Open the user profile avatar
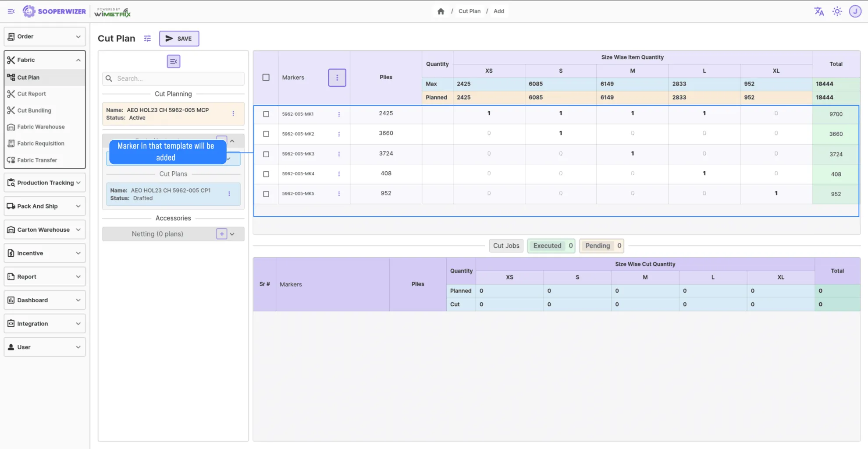Image resolution: width=868 pixels, height=449 pixels. coord(855,11)
